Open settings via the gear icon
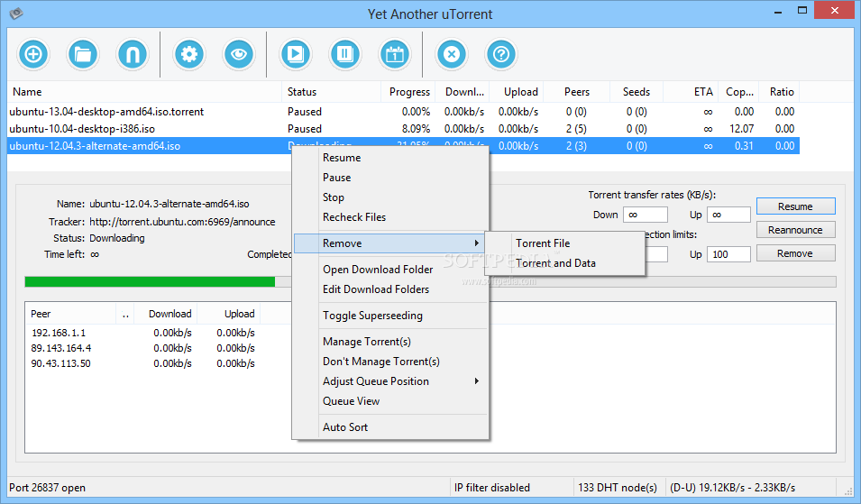The height and width of the screenshot is (504, 861). click(189, 54)
